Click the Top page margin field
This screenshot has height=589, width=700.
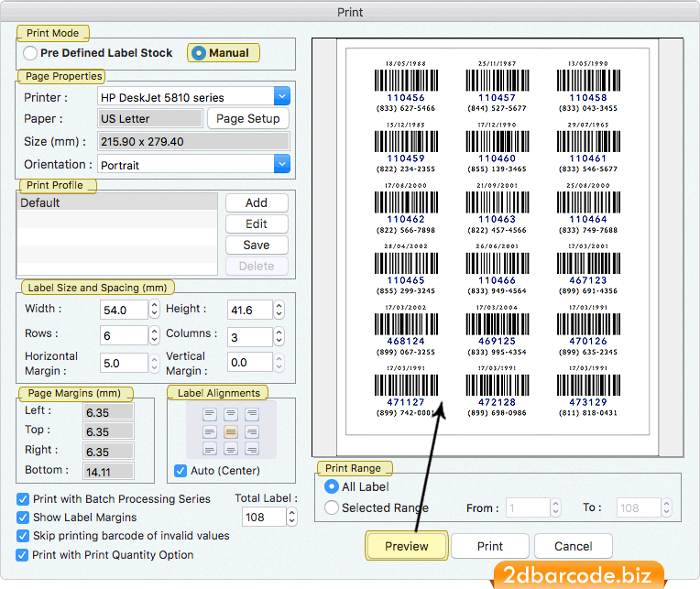tap(108, 431)
